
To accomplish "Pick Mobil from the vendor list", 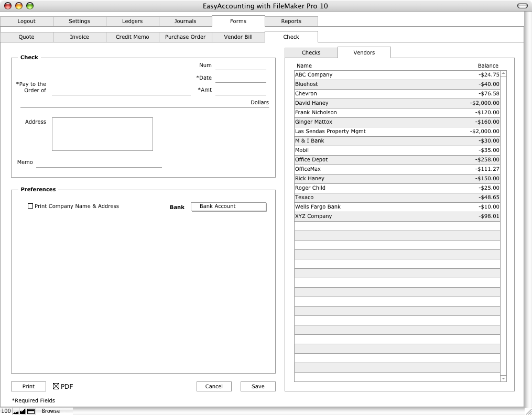I will pyautogui.click(x=397, y=150).
